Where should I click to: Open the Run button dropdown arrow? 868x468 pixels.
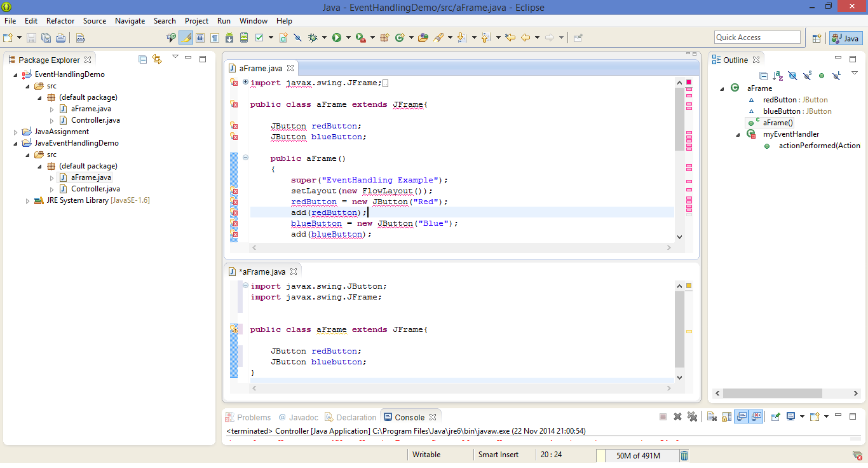pyautogui.click(x=348, y=38)
